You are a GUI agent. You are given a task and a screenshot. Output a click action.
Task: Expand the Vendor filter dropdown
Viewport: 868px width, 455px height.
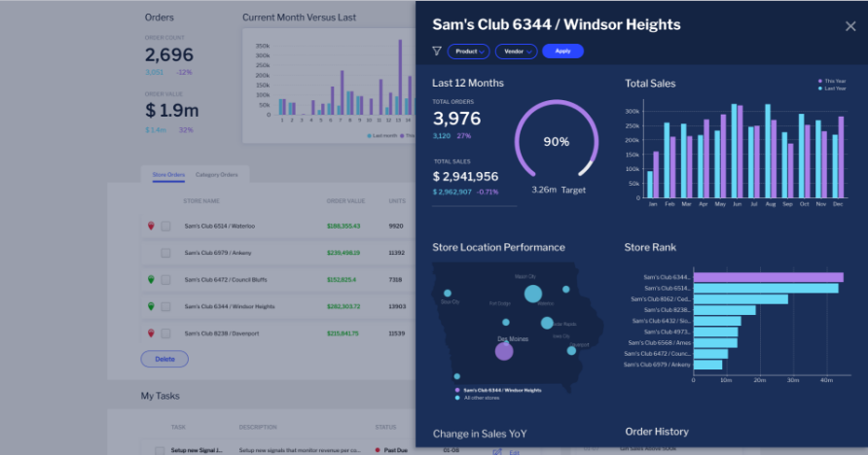coord(516,52)
